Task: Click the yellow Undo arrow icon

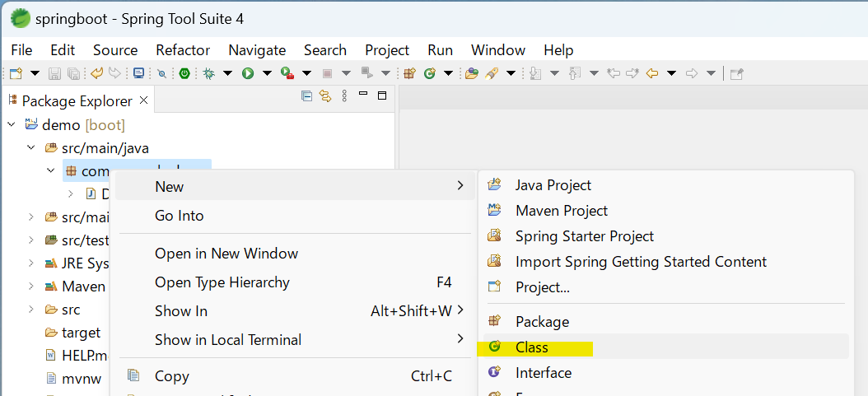Action: 97,73
